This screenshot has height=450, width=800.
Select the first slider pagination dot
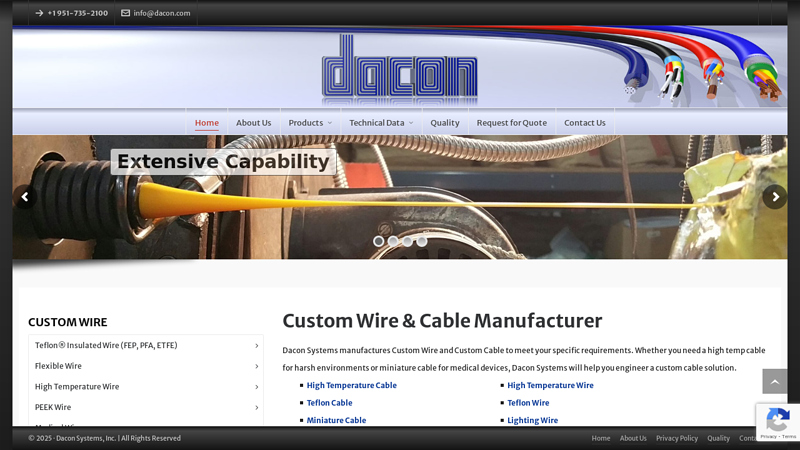[379, 241]
